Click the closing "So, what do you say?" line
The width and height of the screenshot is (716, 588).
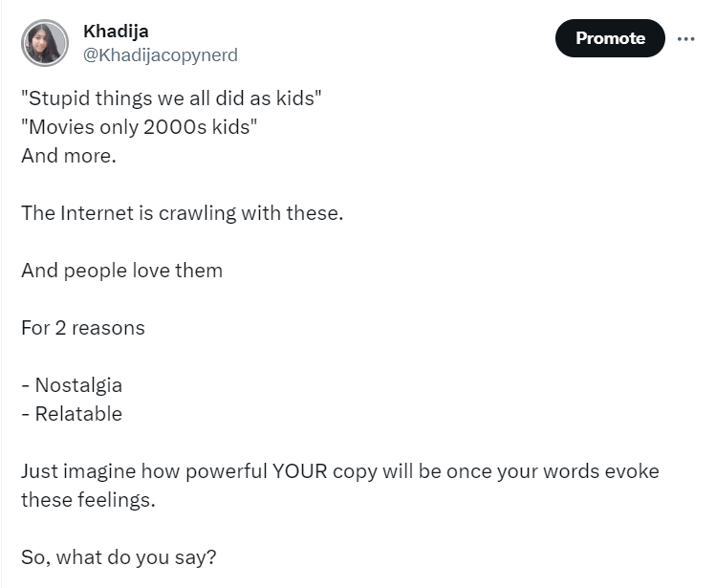click(119, 557)
